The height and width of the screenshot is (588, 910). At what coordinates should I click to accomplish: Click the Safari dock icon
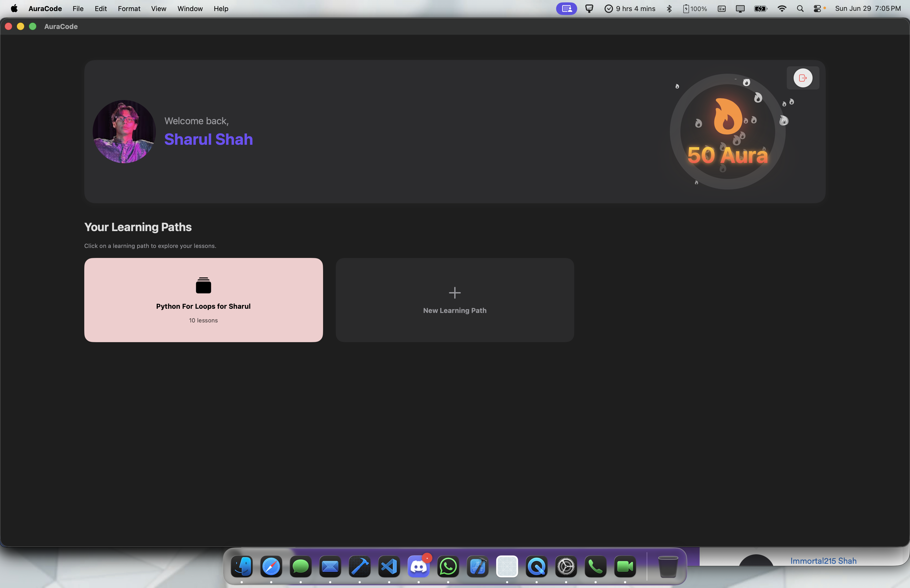(x=271, y=567)
